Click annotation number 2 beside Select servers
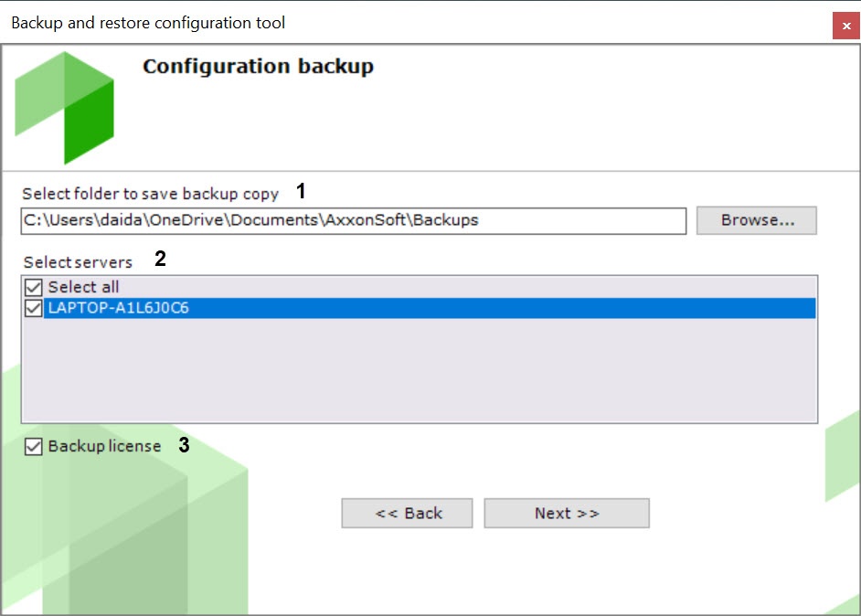Viewport: 861px width, 616px height. click(x=160, y=259)
